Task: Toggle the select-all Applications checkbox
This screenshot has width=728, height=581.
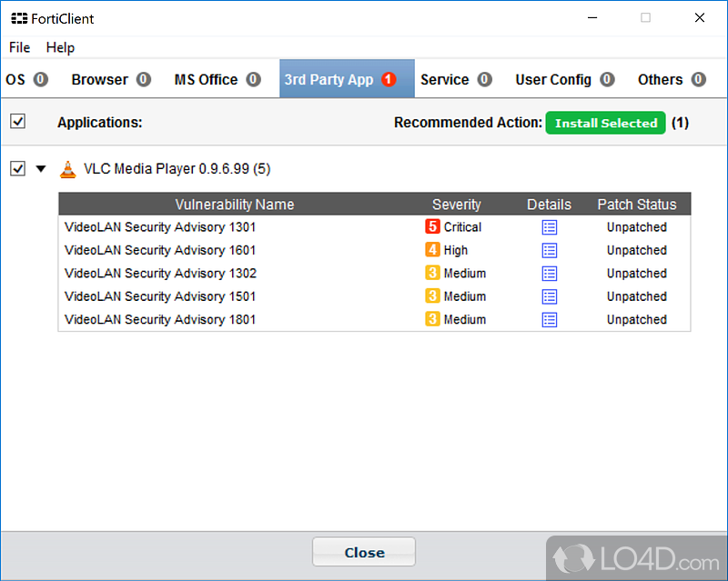Action: click(18, 122)
